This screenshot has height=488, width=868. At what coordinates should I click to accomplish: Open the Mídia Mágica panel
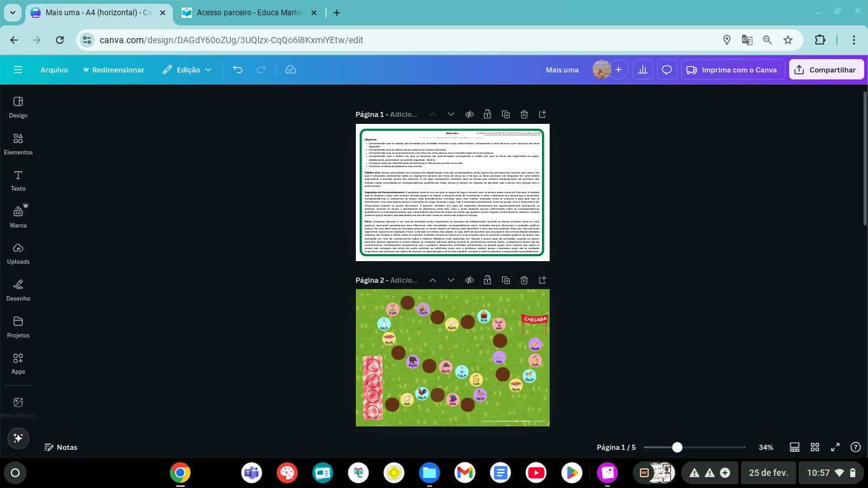pos(18,407)
